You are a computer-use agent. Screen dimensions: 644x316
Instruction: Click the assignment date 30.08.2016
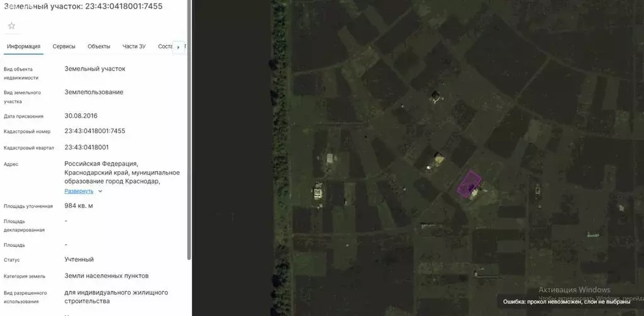81,116
